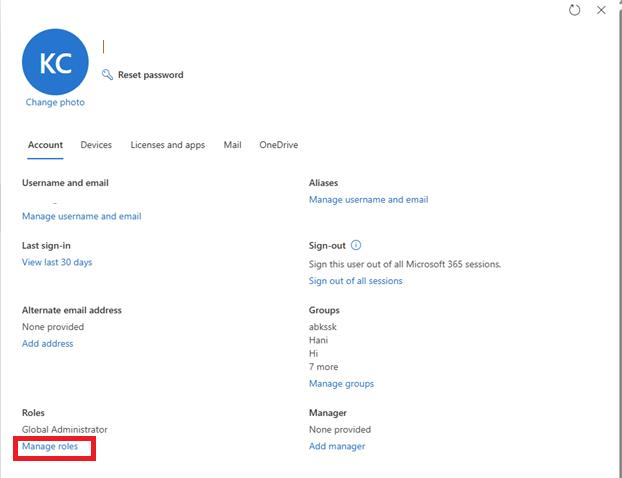
Task: Open the Licenses and apps tab
Action: coord(168,145)
